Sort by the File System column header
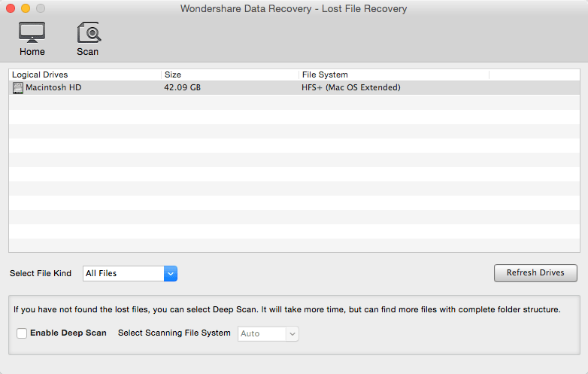The image size is (588, 374). coord(394,74)
